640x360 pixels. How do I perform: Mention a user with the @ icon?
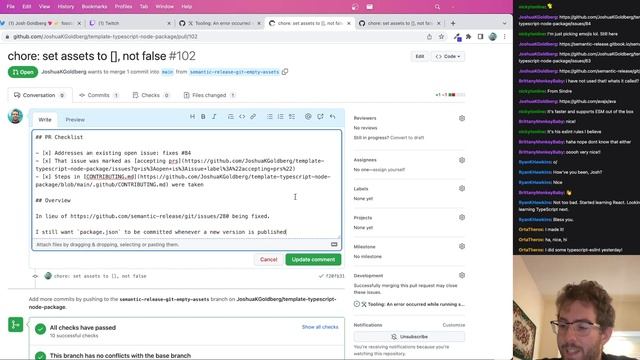(308, 117)
